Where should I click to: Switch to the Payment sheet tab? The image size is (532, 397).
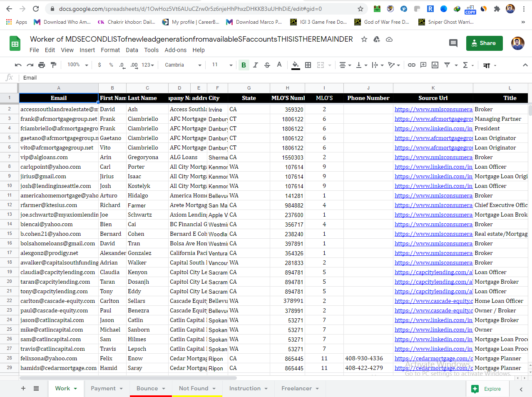click(x=104, y=388)
